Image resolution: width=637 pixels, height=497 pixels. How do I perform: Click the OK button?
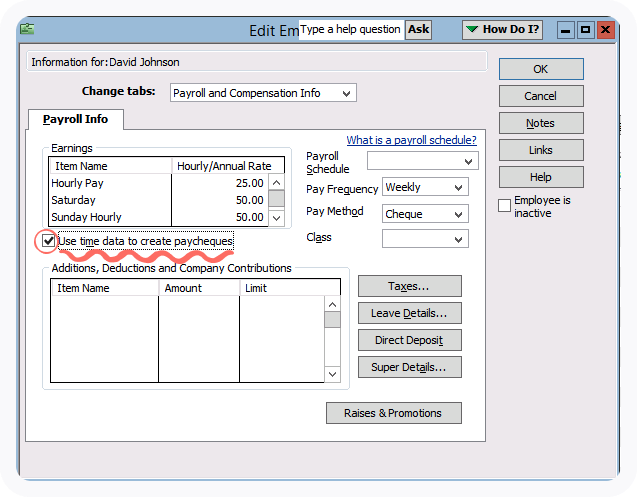(x=541, y=69)
